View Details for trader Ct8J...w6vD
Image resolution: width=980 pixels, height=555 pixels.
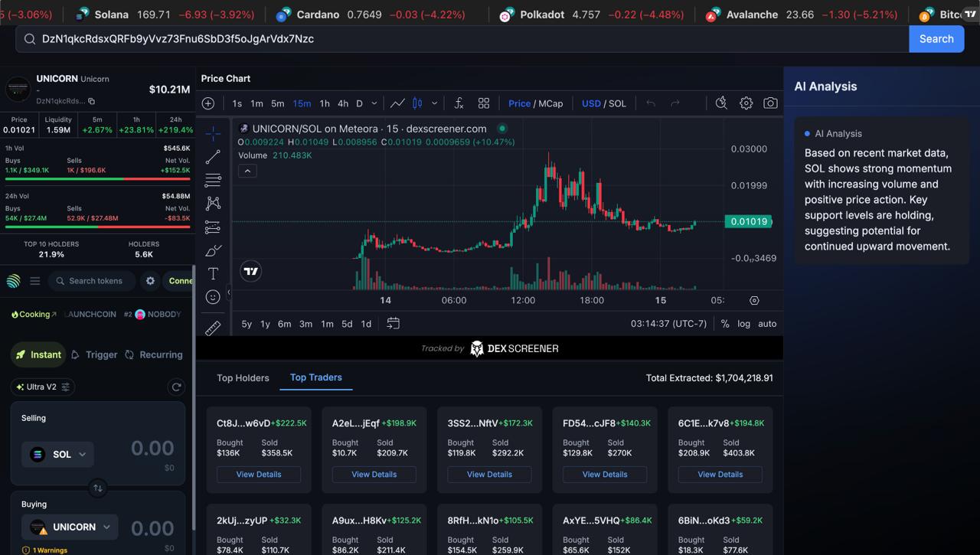259,475
